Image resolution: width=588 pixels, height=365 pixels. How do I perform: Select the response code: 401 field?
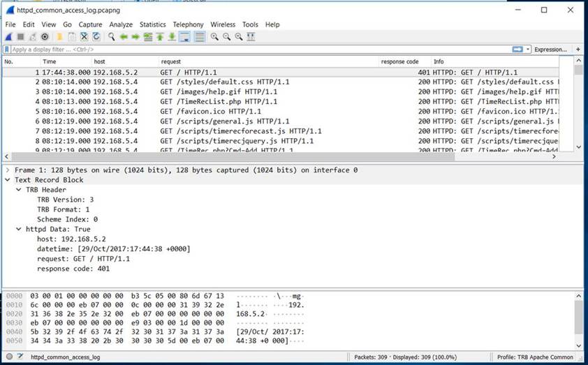coord(73,269)
